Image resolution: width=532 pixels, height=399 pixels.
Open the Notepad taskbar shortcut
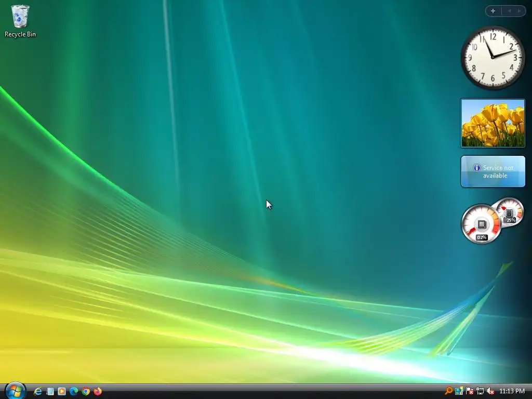(x=50, y=391)
